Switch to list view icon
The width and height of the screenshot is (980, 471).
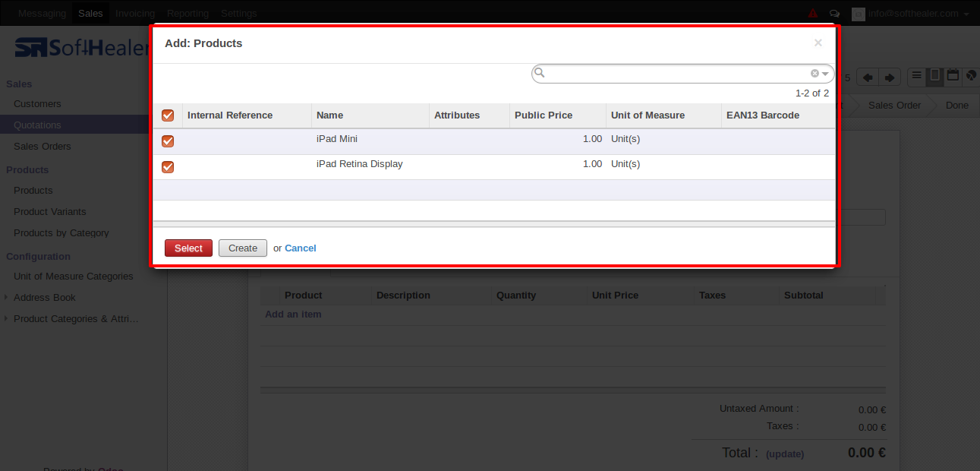pyautogui.click(x=917, y=77)
